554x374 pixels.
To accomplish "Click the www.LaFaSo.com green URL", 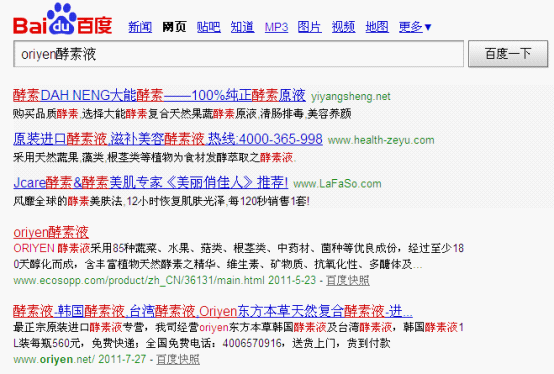I will (x=337, y=184).
